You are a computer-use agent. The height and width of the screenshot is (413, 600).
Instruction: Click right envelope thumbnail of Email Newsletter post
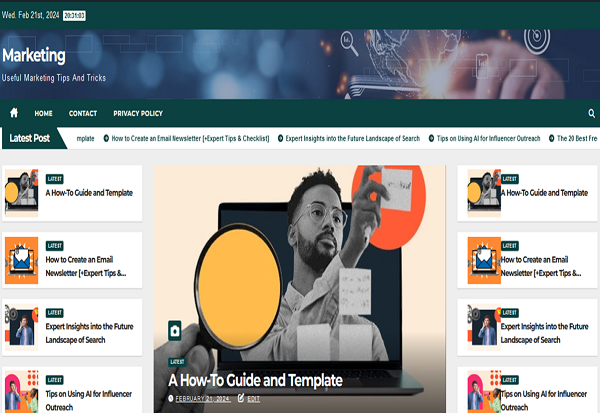pyautogui.click(x=484, y=260)
